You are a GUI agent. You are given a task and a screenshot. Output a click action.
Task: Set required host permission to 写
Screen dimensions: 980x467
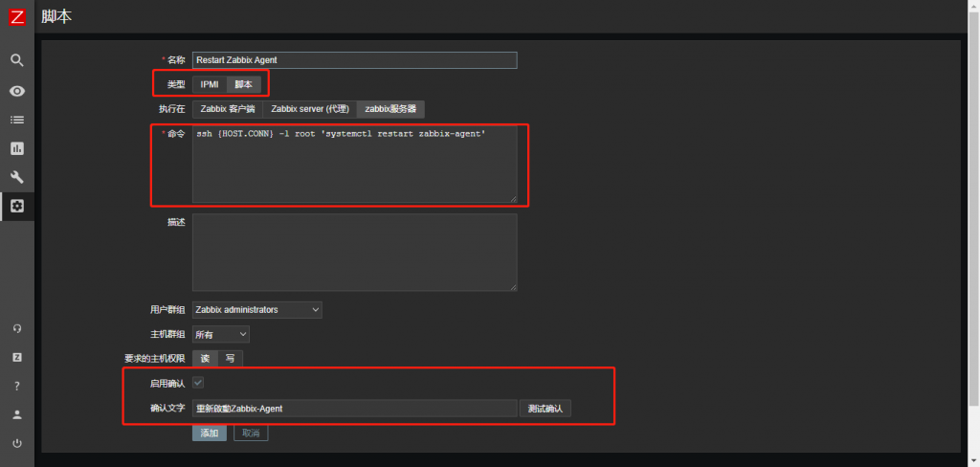[230, 358]
